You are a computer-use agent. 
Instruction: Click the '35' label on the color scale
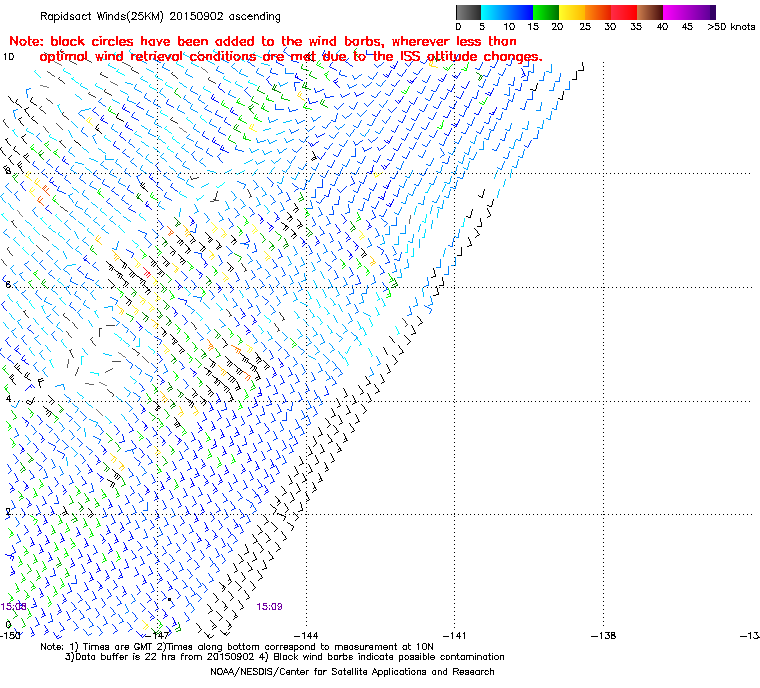pyautogui.click(x=636, y=27)
